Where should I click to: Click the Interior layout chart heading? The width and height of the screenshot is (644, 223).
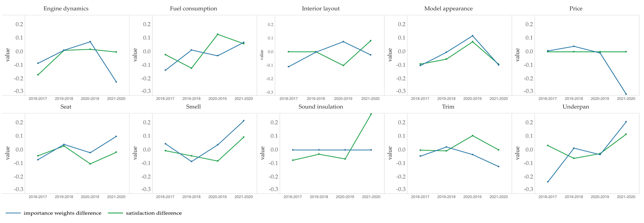tap(320, 9)
